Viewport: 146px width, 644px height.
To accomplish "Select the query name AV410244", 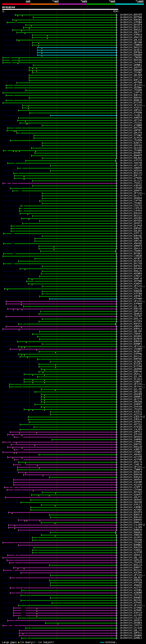I will click(8, 8).
